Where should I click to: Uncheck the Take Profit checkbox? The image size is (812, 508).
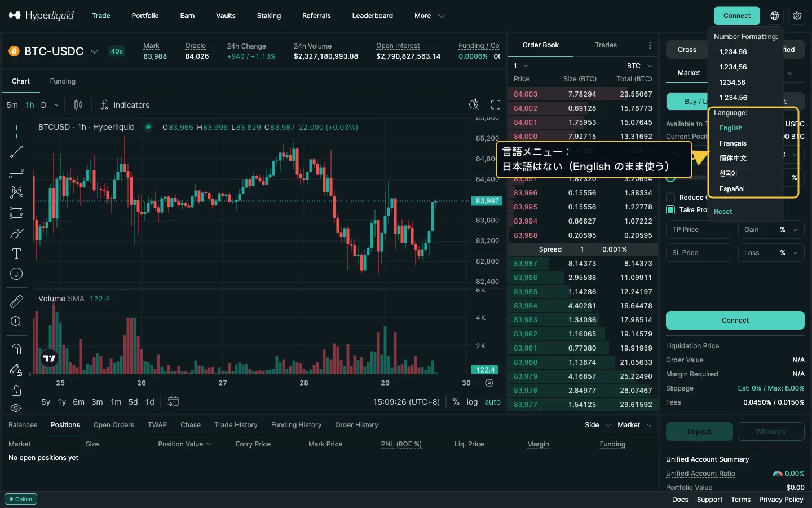click(670, 210)
